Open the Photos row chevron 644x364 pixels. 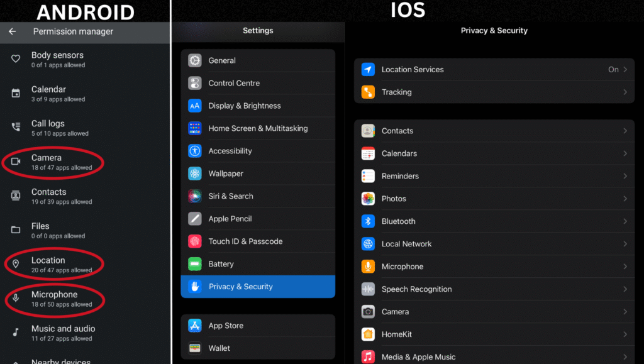(625, 199)
